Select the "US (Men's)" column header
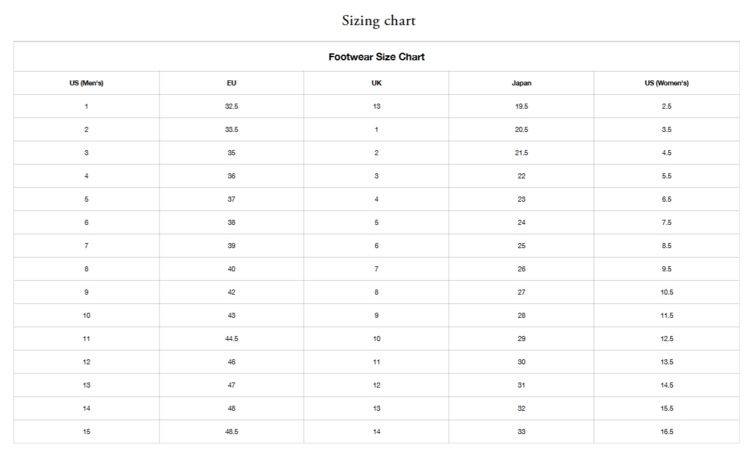750x456 pixels. tap(86, 83)
